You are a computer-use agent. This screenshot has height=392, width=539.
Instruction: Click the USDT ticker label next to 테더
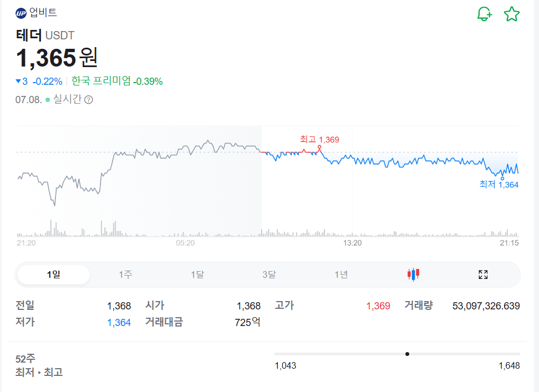point(60,35)
